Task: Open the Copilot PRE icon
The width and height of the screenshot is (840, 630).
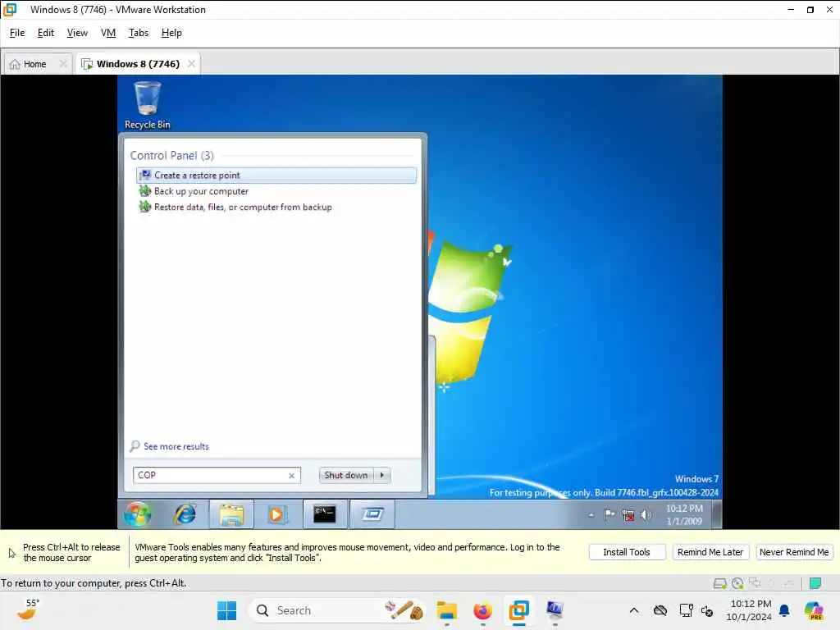Action: 814,610
